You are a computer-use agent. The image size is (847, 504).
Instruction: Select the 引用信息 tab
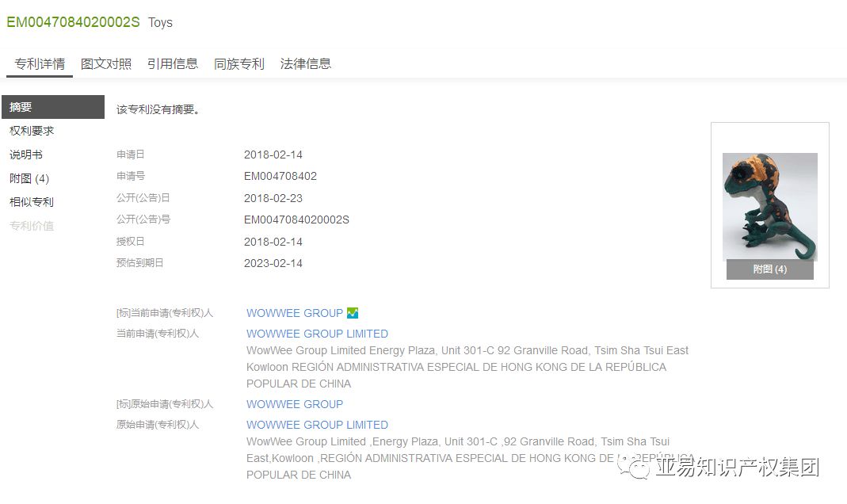pos(173,64)
